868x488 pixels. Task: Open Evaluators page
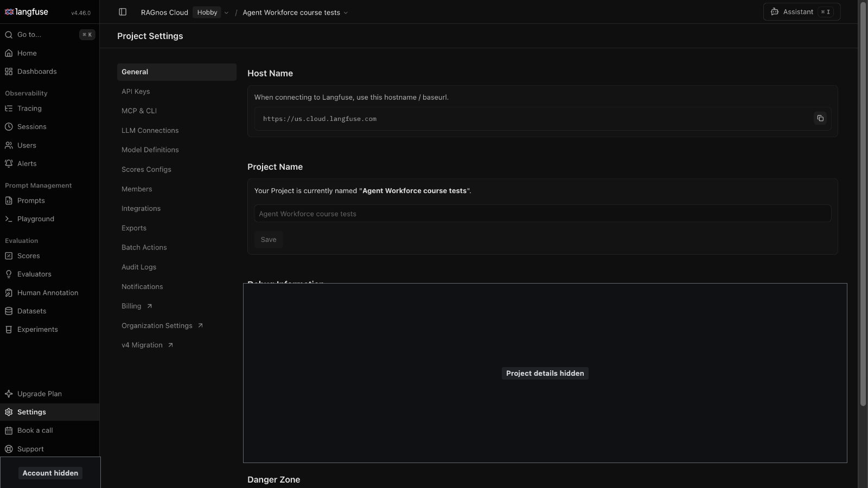(x=49, y=274)
